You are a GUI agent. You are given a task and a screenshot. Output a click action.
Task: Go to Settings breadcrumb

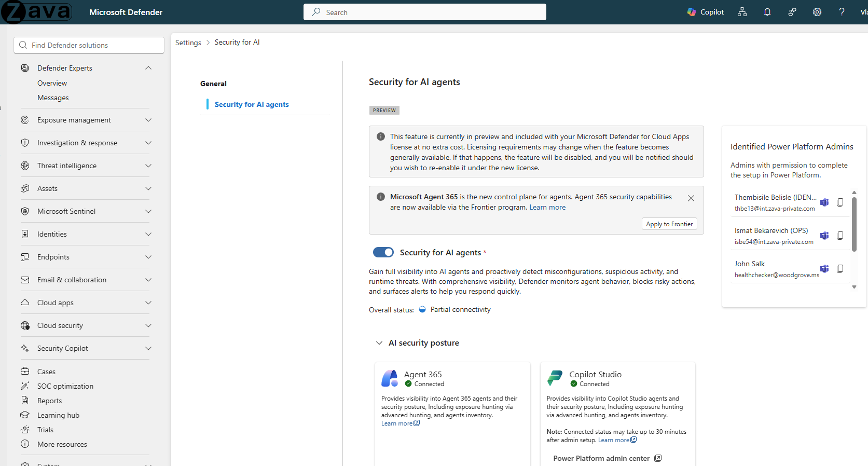click(188, 43)
